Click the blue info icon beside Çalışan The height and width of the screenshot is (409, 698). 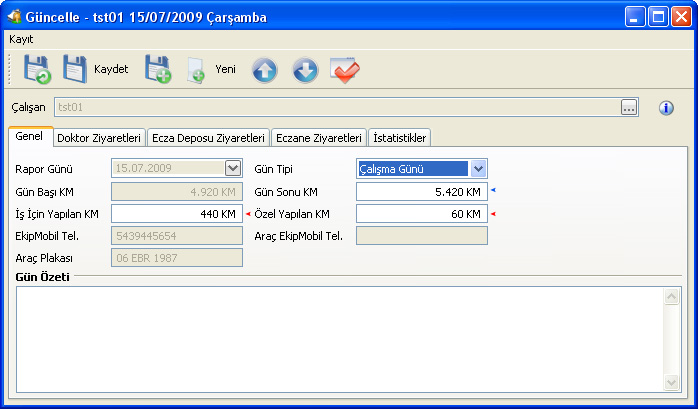pyautogui.click(x=666, y=108)
